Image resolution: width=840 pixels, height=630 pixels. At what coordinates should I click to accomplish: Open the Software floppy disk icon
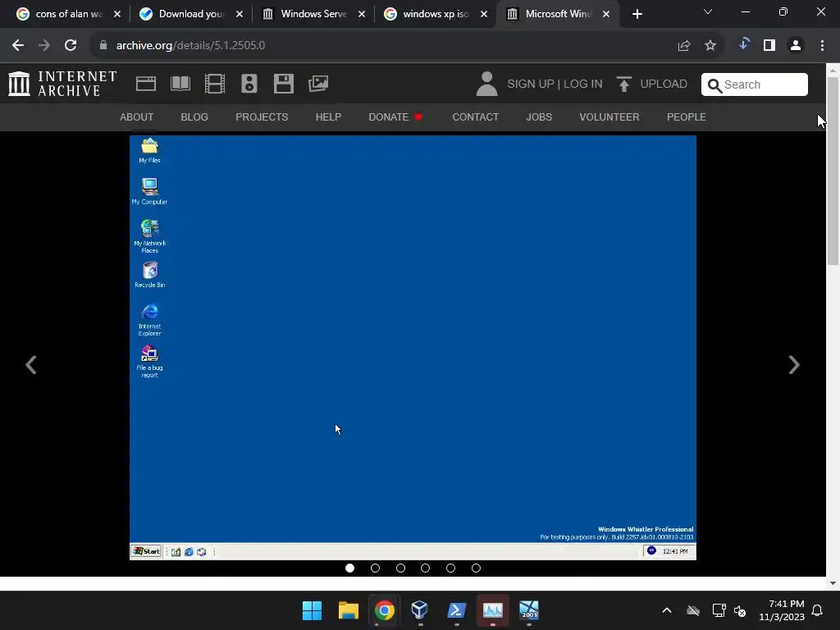[283, 84]
